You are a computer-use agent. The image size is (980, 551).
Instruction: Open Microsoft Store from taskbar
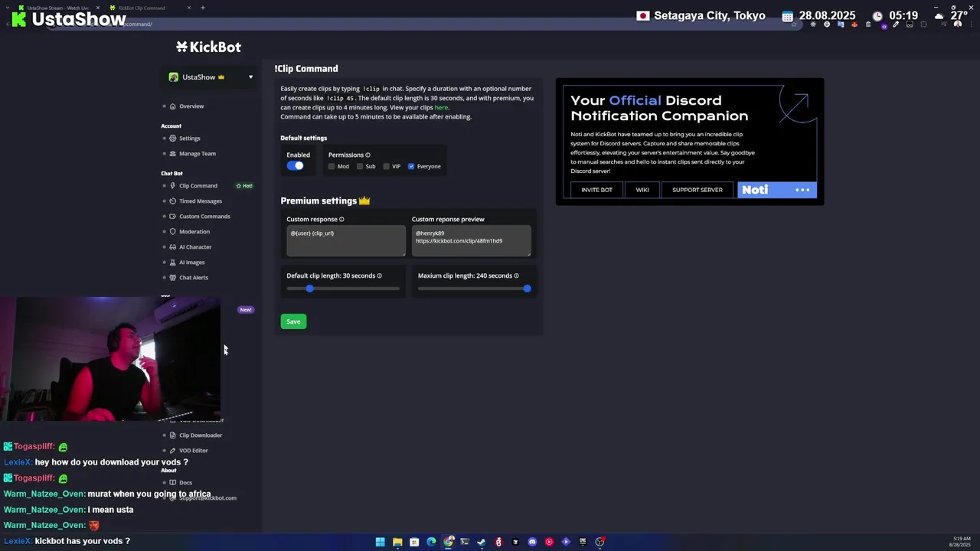(x=414, y=542)
